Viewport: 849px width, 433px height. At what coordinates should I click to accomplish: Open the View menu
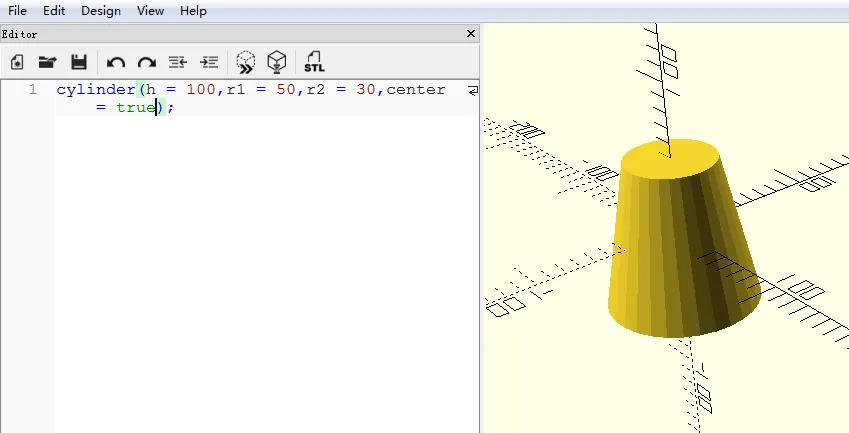pos(151,11)
